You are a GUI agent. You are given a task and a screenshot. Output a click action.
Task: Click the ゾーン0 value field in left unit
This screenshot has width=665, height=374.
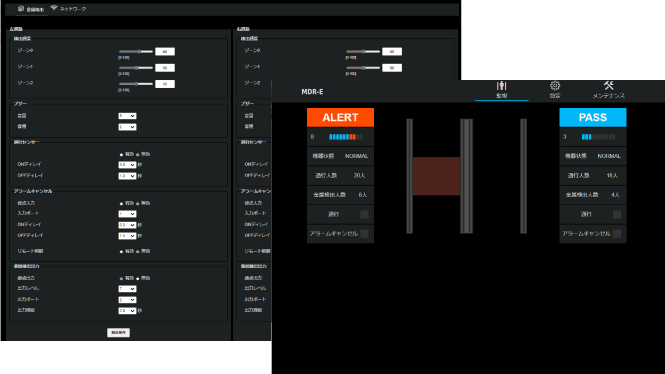(x=165, y=51)
